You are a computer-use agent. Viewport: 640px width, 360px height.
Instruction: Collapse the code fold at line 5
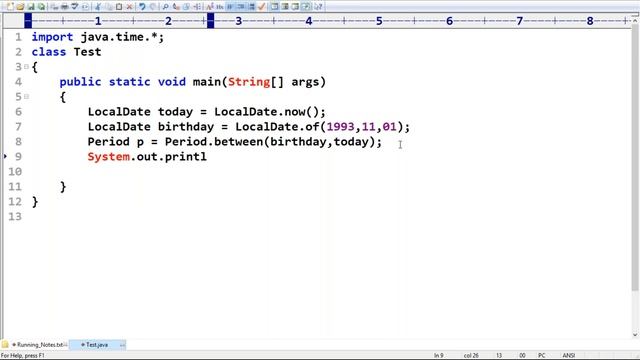[x=27, y=97]
